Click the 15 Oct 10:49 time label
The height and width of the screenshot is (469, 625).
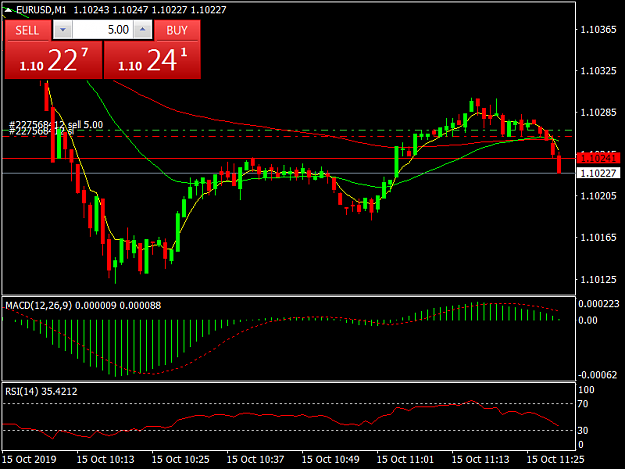pos(330,459)
